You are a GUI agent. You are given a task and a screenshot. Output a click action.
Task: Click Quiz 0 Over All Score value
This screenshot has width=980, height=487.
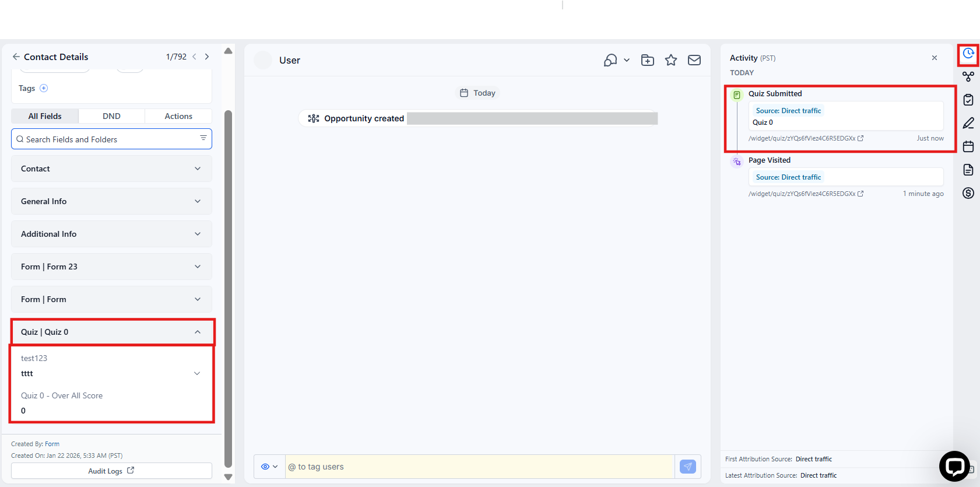pyautogui.click(x=23, y=411)
